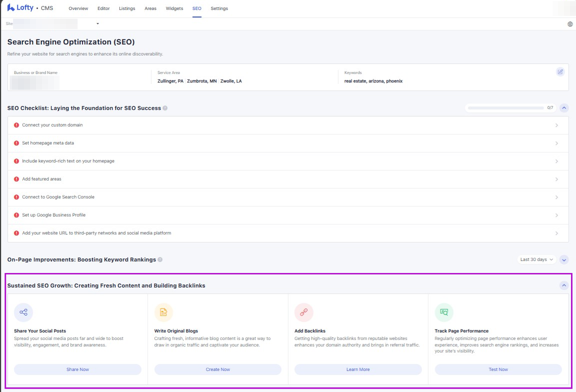Collapse the SEO Checklist section

pos(564,107)
